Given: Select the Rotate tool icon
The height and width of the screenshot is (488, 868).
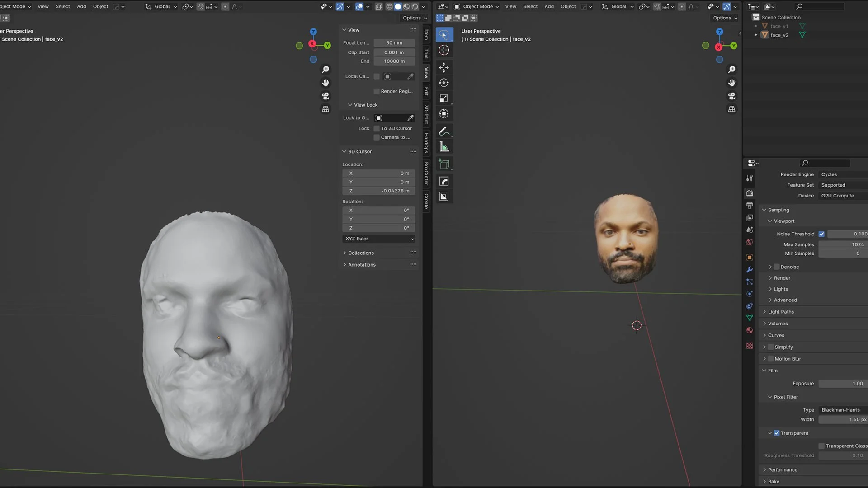Looking at the screenshot, I should click(x=444, y=83).
